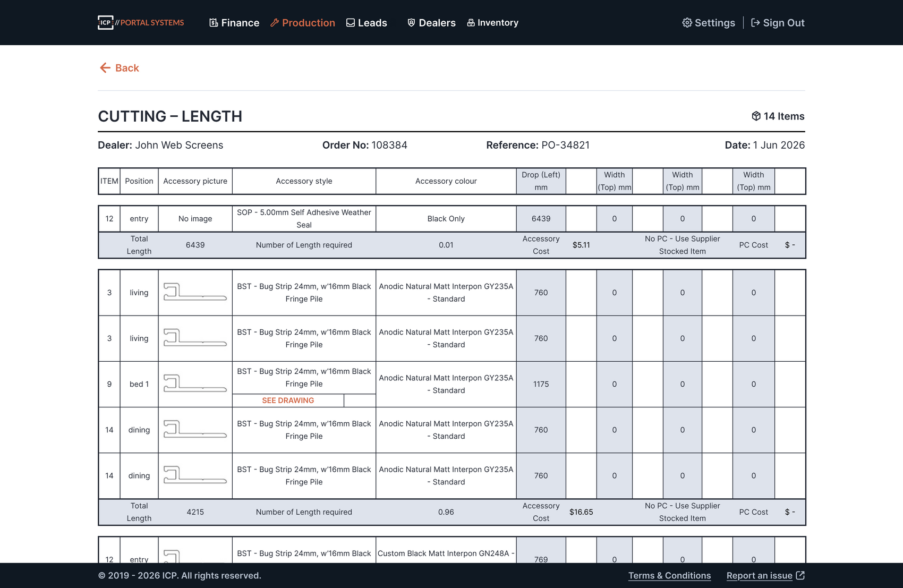Click the 'Accessory colour' column header
Image resolution: width=903 pixels, height=588 pixels.
446,181
